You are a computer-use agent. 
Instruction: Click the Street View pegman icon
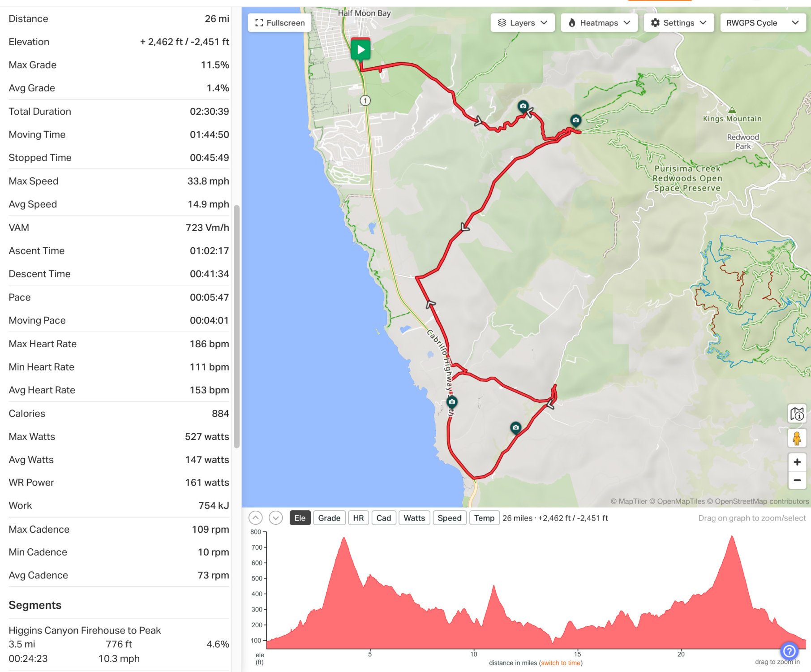[797, 438]
